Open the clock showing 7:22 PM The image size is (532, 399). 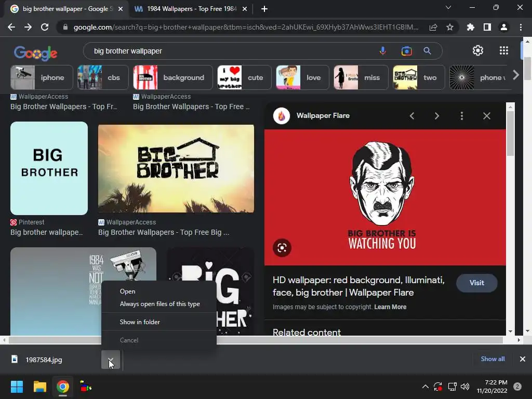(492, 387)
